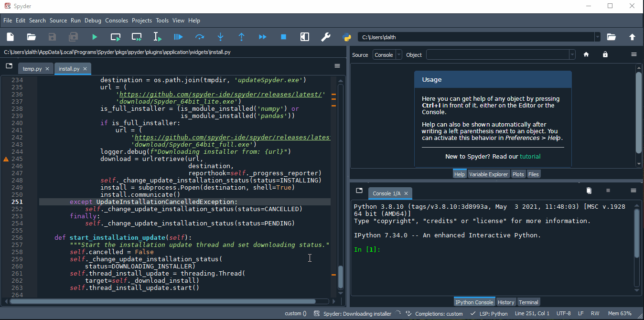Toggle the Help pane lock icon

click(605, 54)
